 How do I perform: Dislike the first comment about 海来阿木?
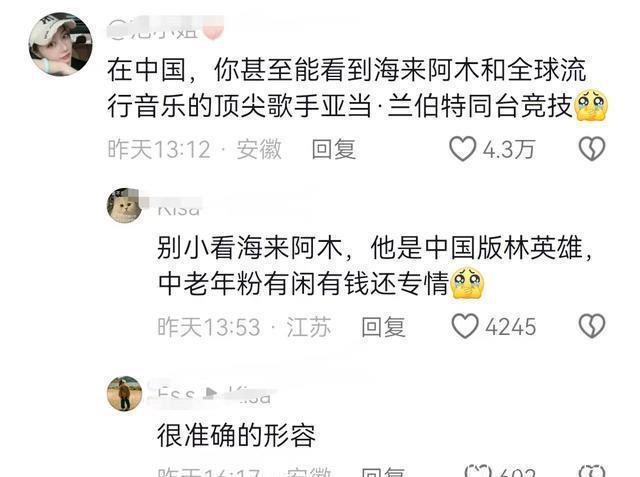[592, 149]
